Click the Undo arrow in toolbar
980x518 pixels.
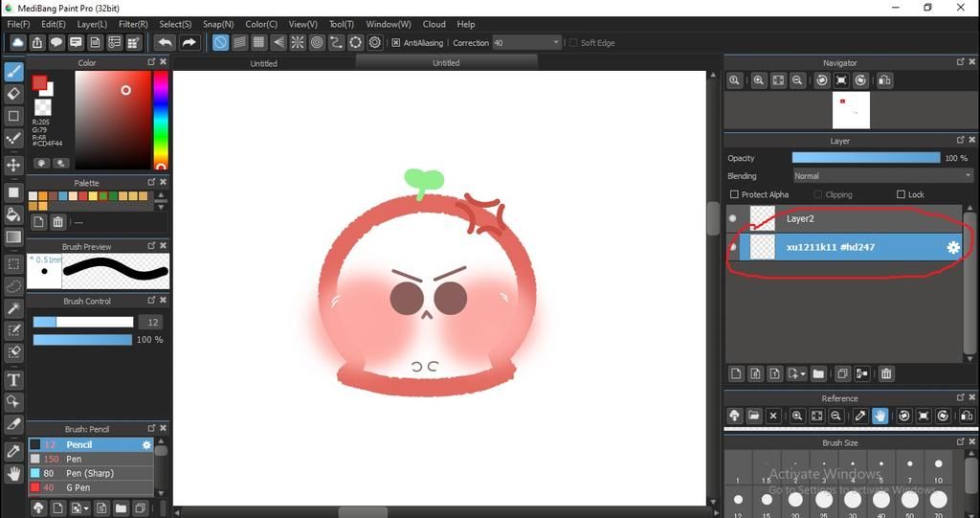165,42
